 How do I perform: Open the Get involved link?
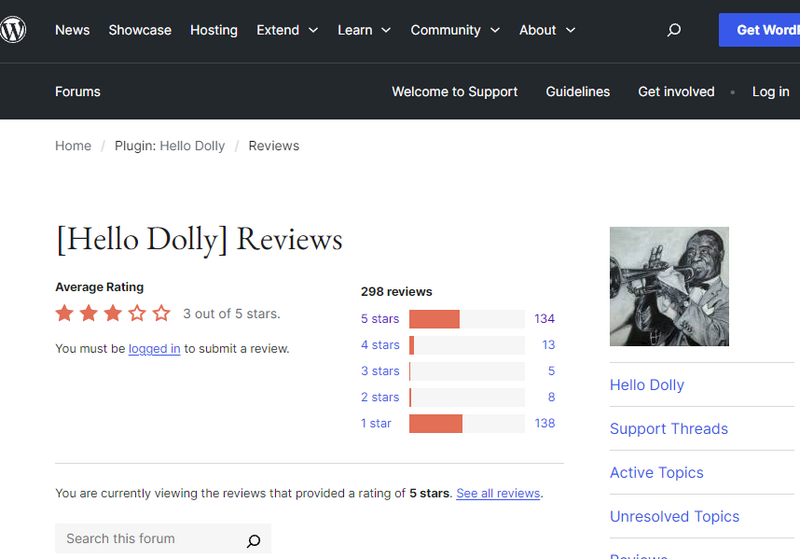pyautogui.click(x=676, y=92)
